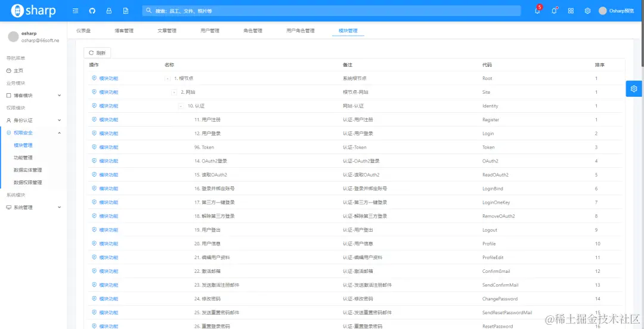This screenshot has height=329, width=644.
Task: Collapse the 1. 根节点 tree node
Action: pos(168,79)
